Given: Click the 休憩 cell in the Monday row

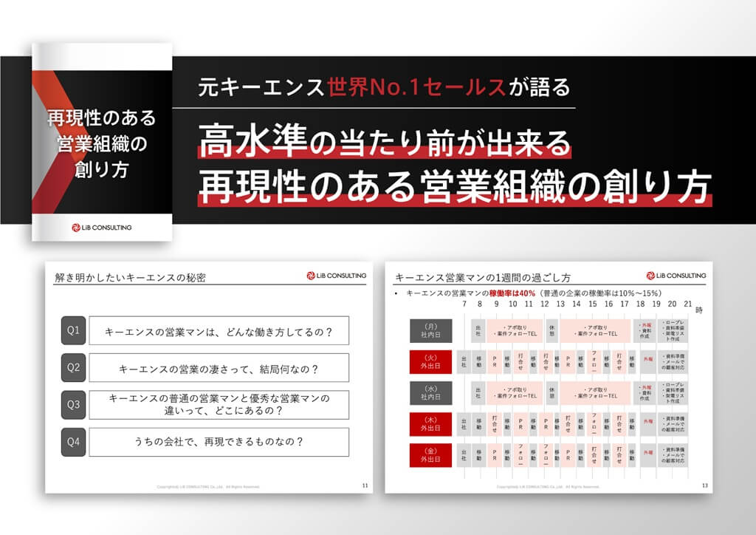Looking at the screenshot, I should (551, 331).
